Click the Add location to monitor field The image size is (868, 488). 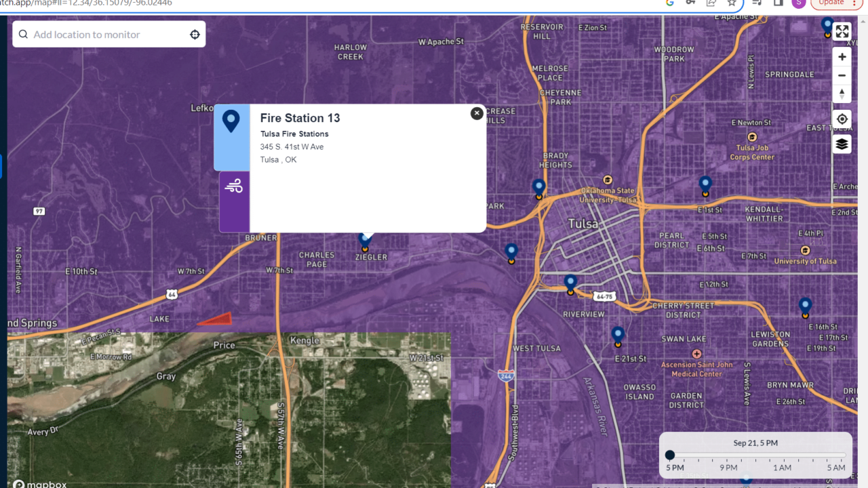click(102, 34)
